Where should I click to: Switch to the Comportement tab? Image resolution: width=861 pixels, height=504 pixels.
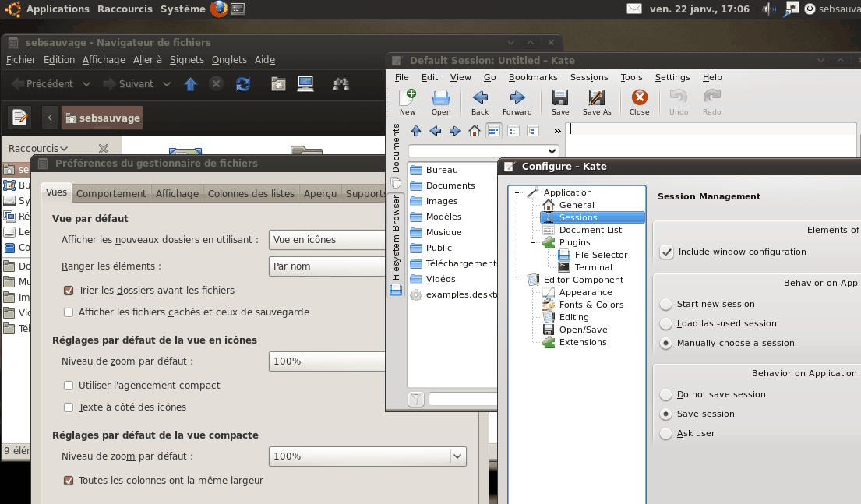click(111, 193)
